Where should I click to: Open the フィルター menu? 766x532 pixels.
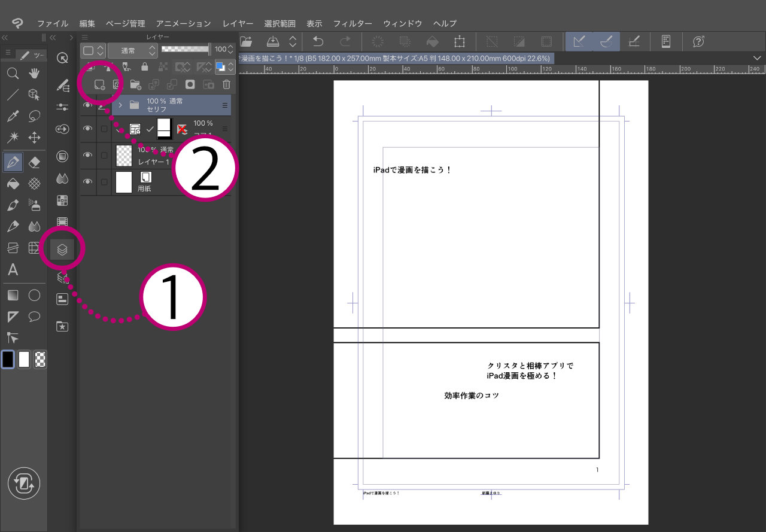pyautogui.click(x=352, y=23)
